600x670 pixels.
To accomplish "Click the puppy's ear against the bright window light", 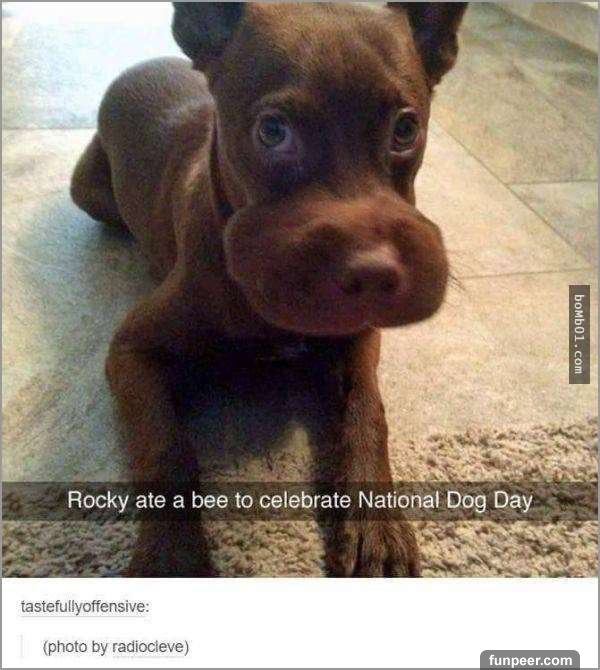I will click(203, 30).
